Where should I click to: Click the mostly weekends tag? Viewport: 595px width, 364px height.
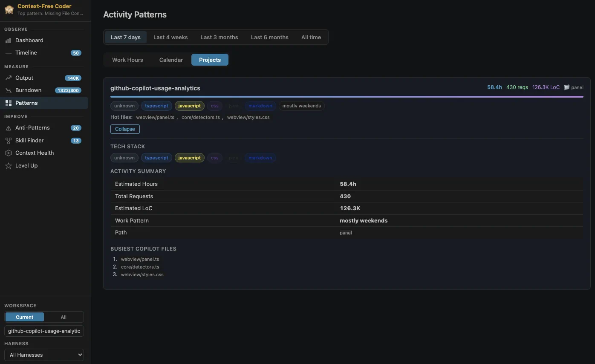301,106
